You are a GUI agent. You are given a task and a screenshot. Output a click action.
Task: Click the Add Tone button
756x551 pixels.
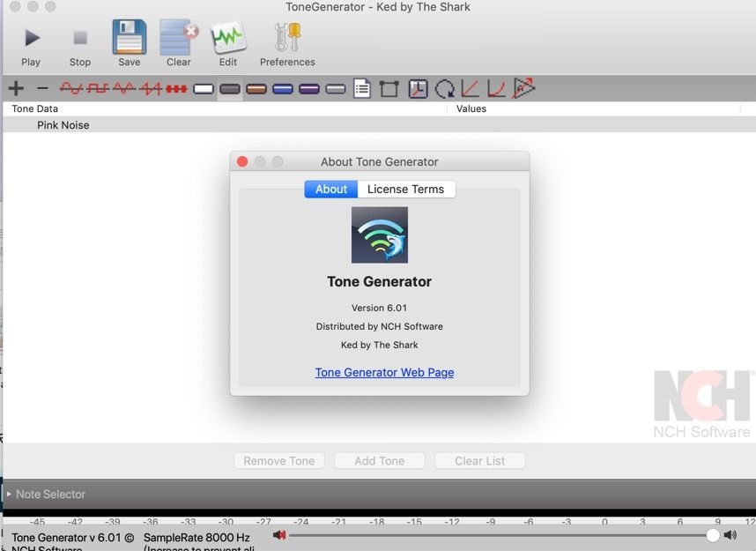click(x=380, y=461)
